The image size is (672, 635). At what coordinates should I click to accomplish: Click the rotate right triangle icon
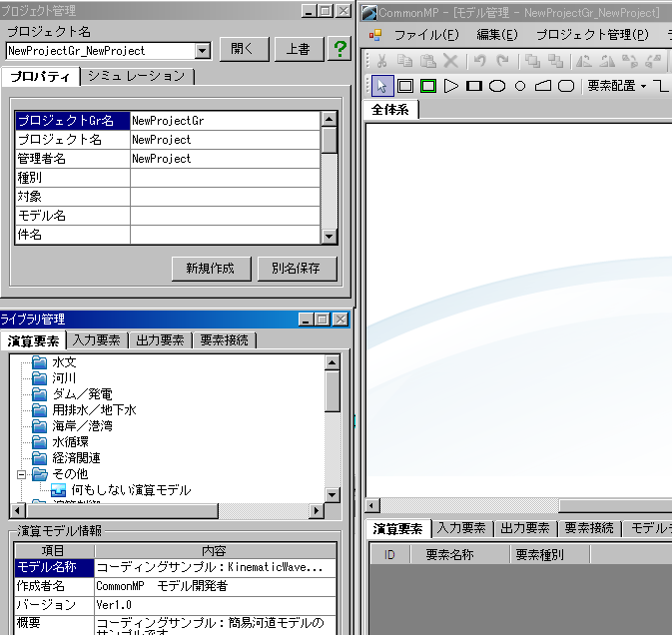pos(607,61)
